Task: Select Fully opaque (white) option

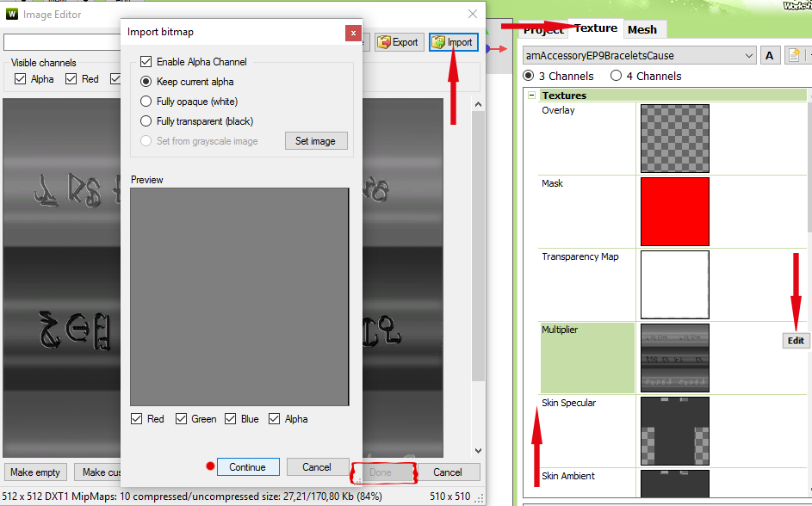Action: (x=146, y=102)
